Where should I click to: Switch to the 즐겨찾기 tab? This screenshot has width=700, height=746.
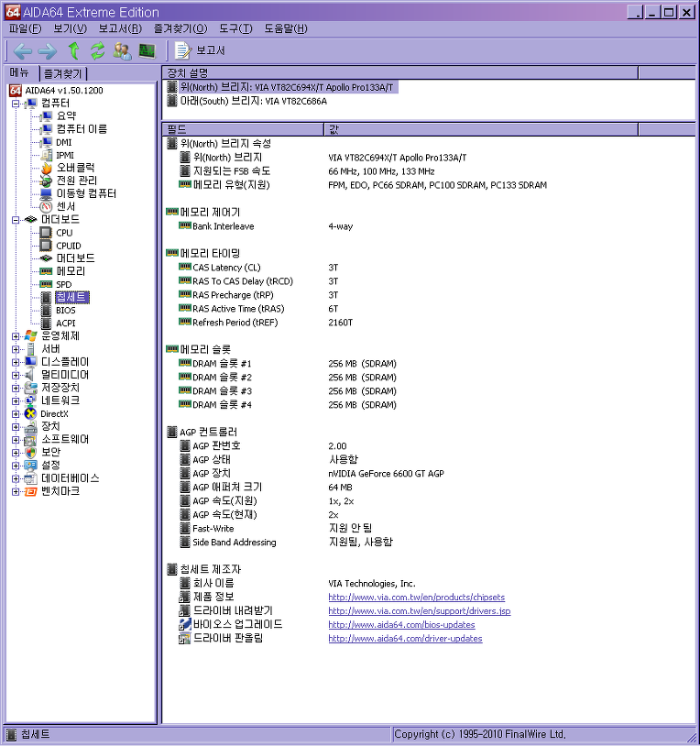[63, 73]
